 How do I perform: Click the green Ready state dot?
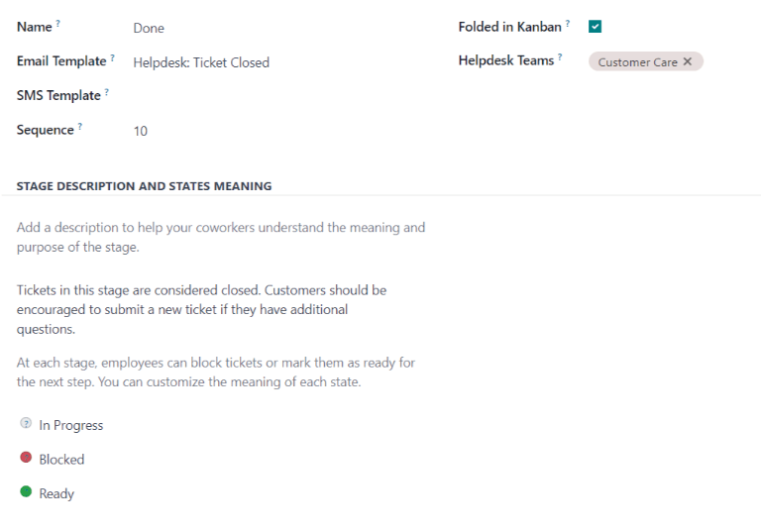[x=26, y=491]
